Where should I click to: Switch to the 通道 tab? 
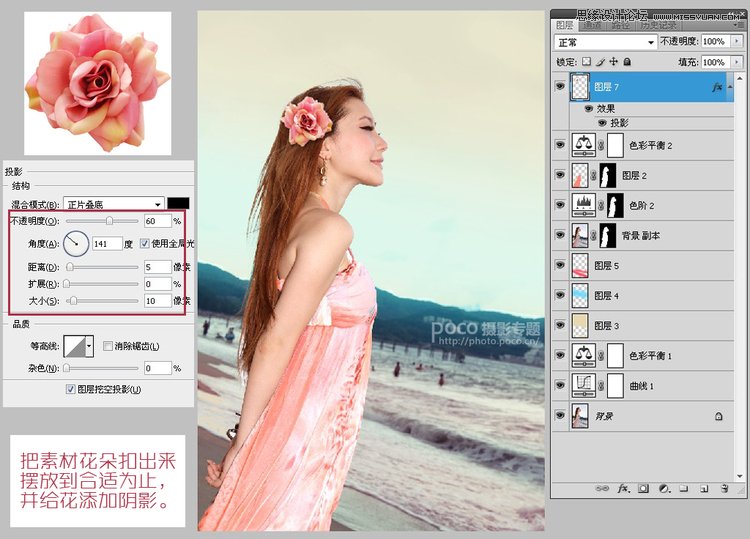coord(592,25)
